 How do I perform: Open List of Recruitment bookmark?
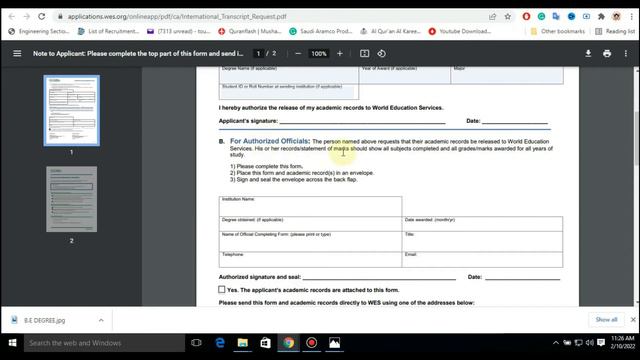point(109,31)
